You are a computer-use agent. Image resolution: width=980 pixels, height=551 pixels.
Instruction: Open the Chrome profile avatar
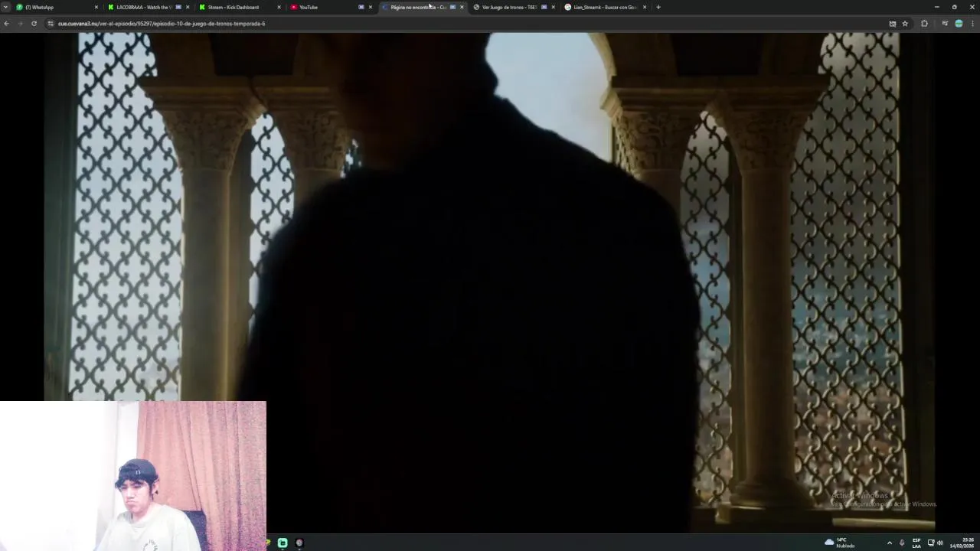pos(959,24)
